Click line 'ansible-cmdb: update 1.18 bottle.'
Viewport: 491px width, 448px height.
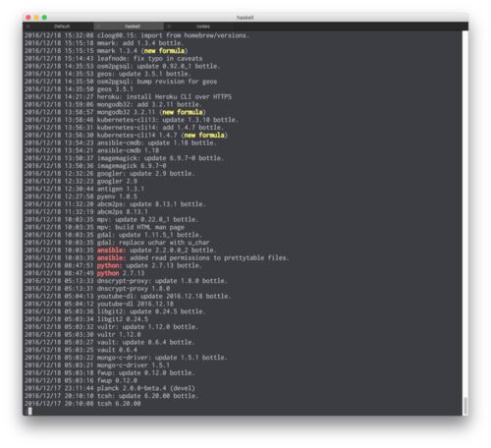156,143
